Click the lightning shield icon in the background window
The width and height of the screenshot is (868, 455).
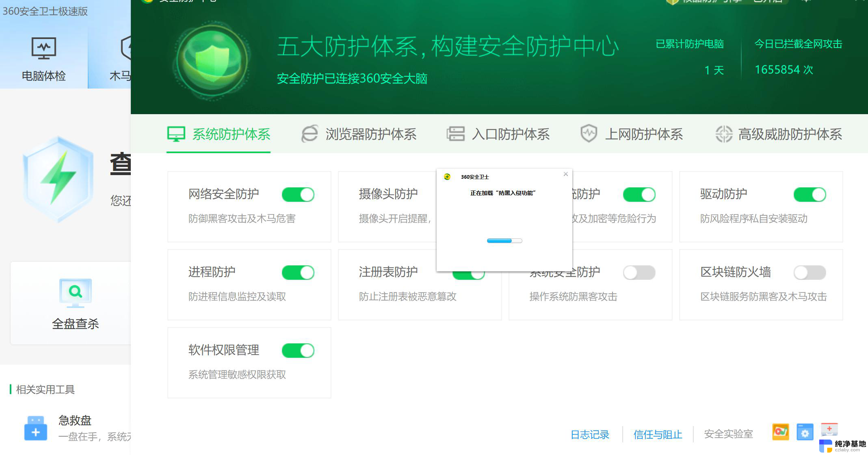(x=59, y=179)
